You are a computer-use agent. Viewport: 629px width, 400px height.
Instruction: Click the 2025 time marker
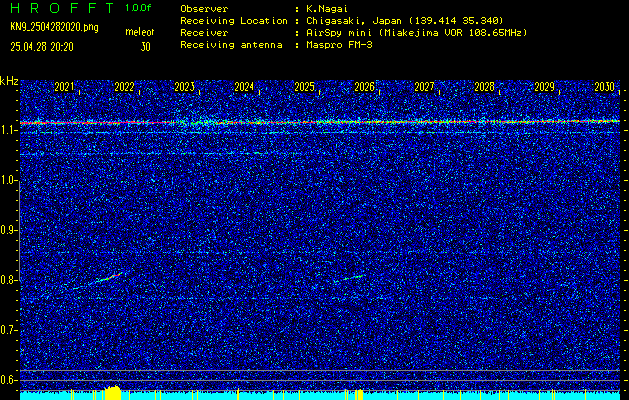pos(304,87)
